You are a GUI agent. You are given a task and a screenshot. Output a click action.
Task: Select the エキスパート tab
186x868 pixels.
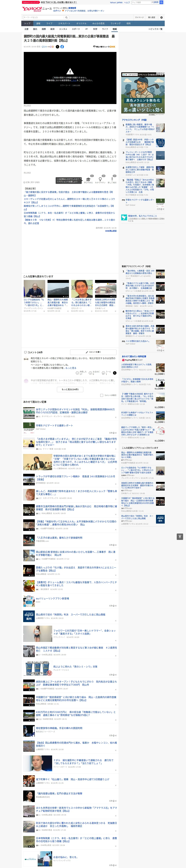tap(64, 24)
